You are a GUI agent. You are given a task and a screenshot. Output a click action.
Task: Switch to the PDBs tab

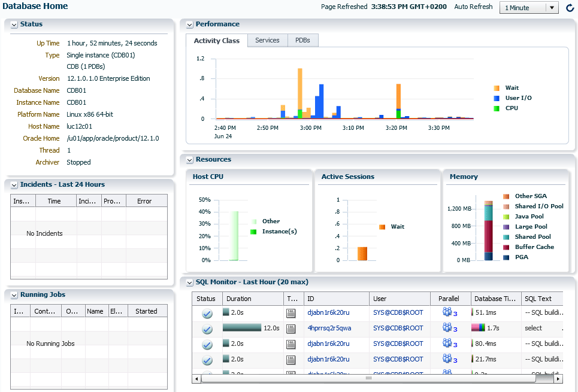pos(302,40)
